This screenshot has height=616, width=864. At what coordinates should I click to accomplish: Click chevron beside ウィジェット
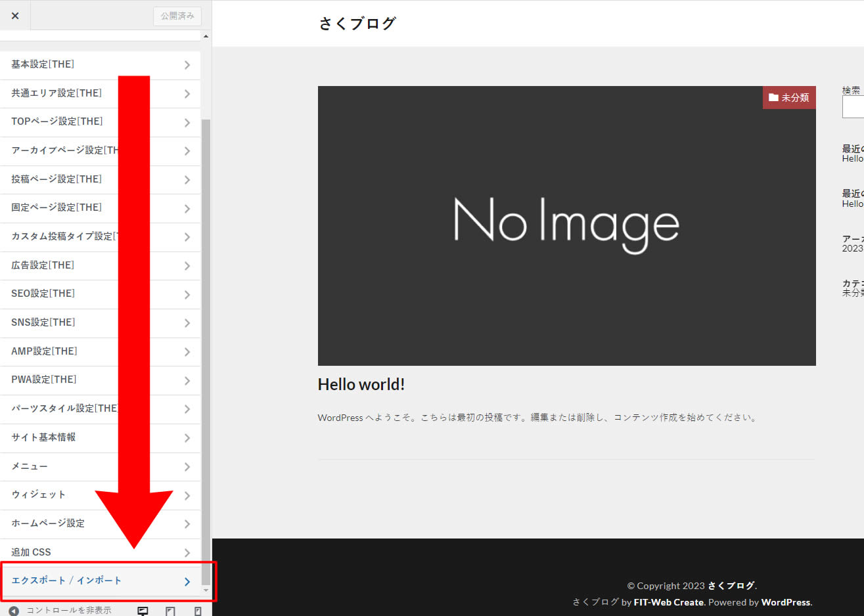(x=187, y=496)
